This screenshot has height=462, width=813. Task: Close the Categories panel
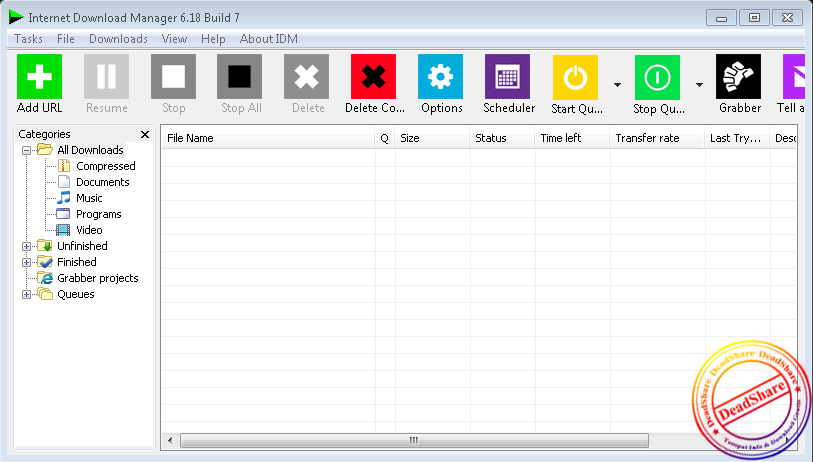145,134
